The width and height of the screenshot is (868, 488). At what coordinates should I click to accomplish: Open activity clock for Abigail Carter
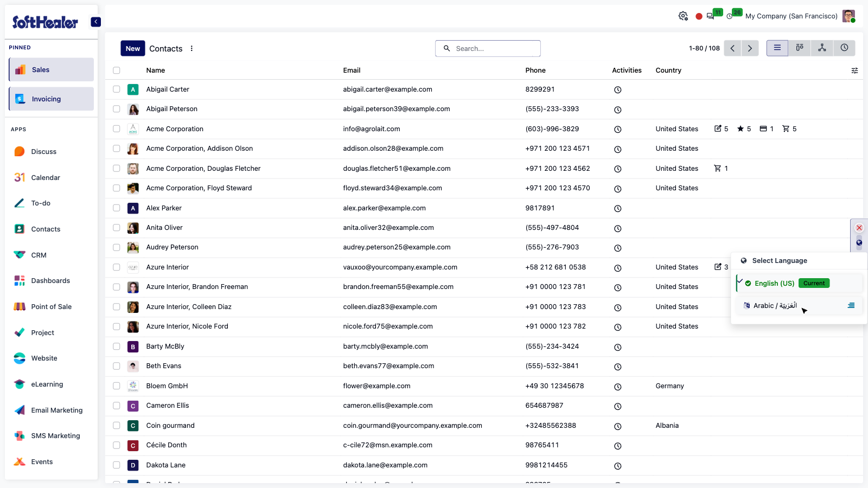point(617,90)
